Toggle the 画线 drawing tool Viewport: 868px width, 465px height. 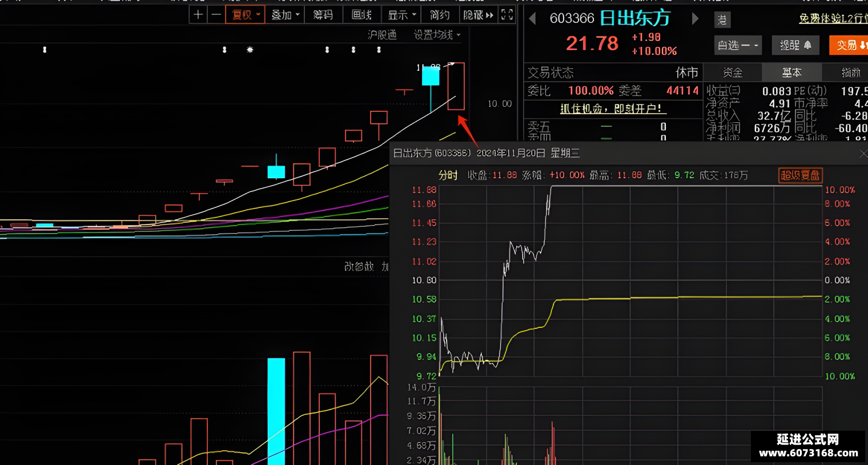pyautogui.click(x=361, y=15)
